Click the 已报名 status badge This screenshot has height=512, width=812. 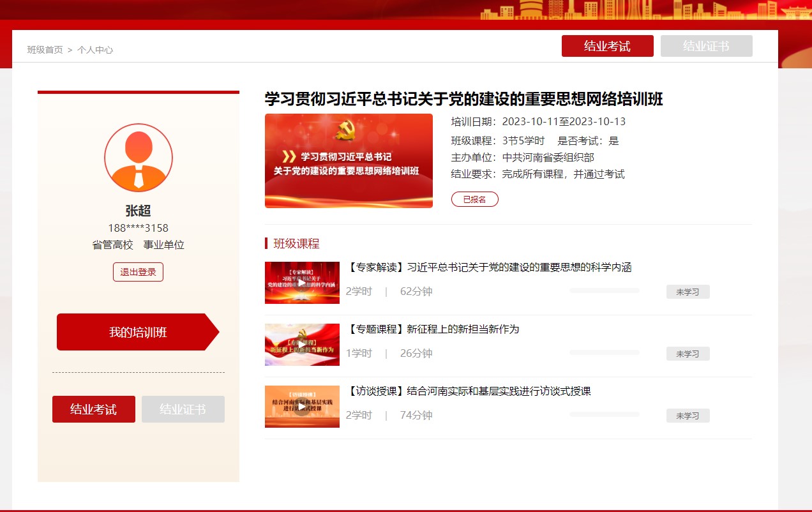pos(474,199)
